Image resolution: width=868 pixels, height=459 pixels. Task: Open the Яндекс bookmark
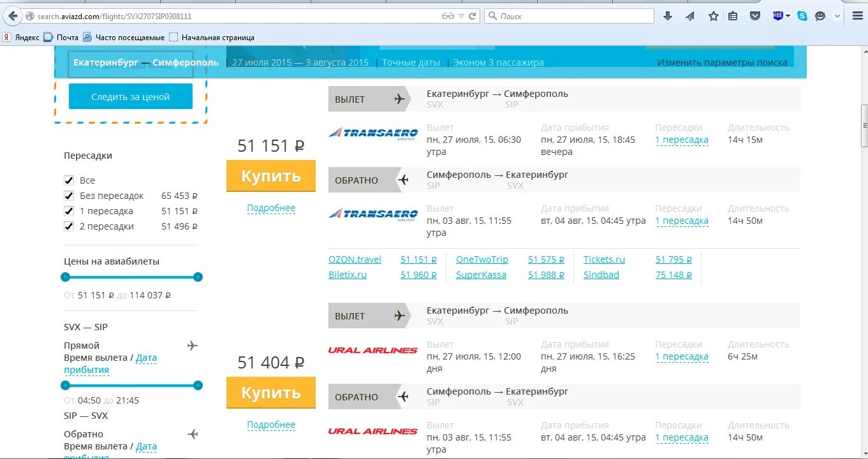click(21, 38)
